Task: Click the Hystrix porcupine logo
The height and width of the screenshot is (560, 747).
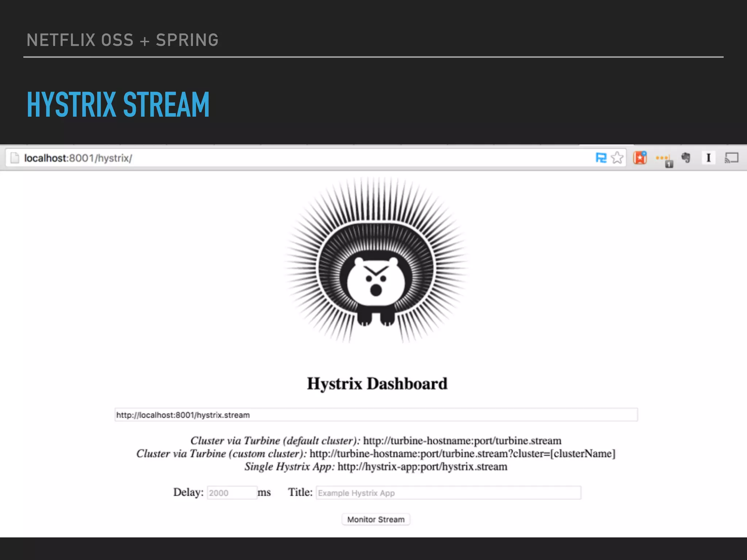Action: (376, 260)
